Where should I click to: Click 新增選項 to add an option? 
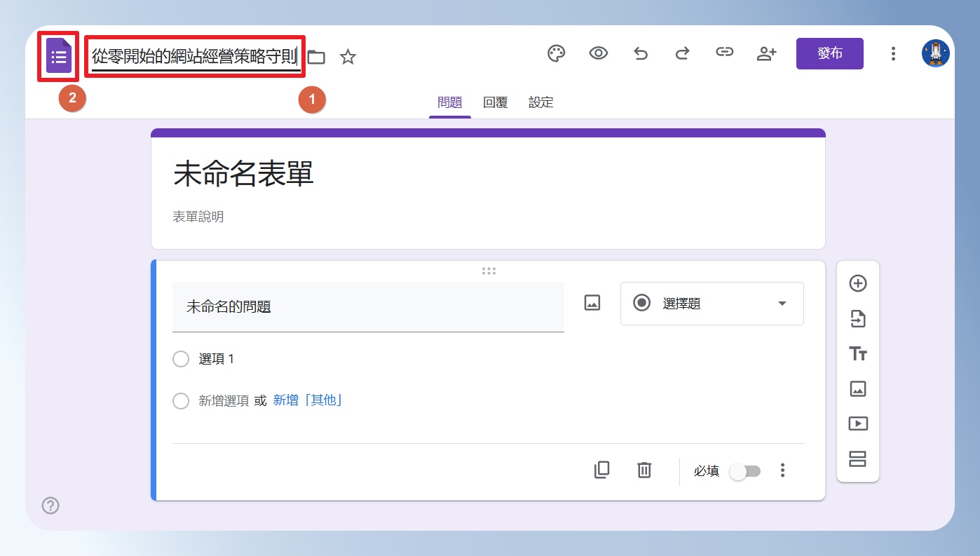point(224,401)
